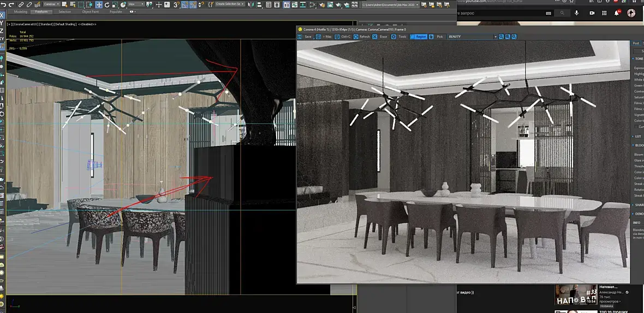Screen dimensions: 644x313
Task: Switch to the Freeform ribbon tab
Action: (x=40, y=11)
